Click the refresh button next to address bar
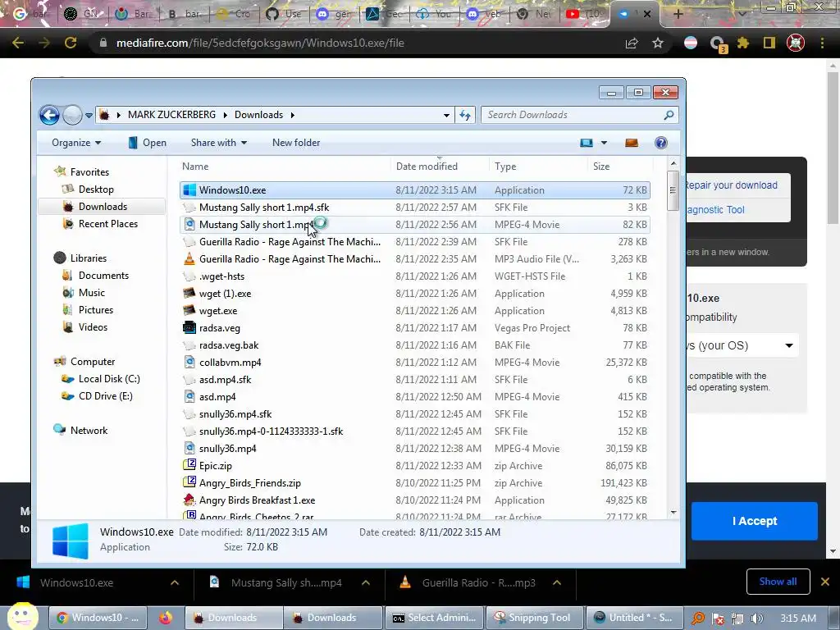 [465, 115]
